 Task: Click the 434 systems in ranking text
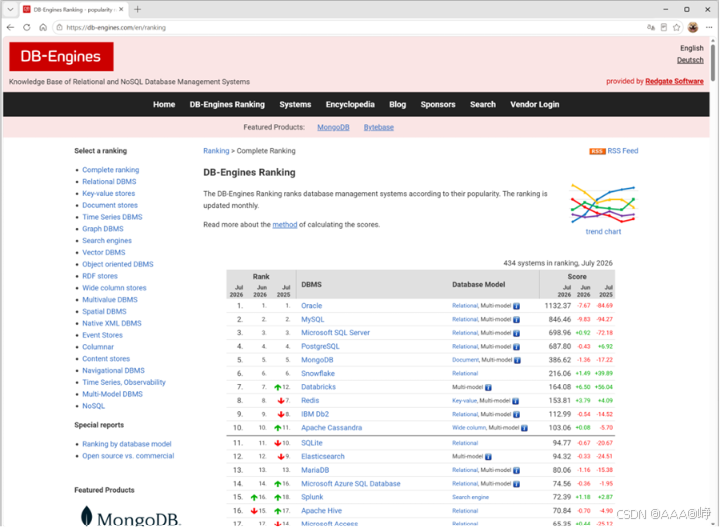pyautogui.click(x=558, y=263)
